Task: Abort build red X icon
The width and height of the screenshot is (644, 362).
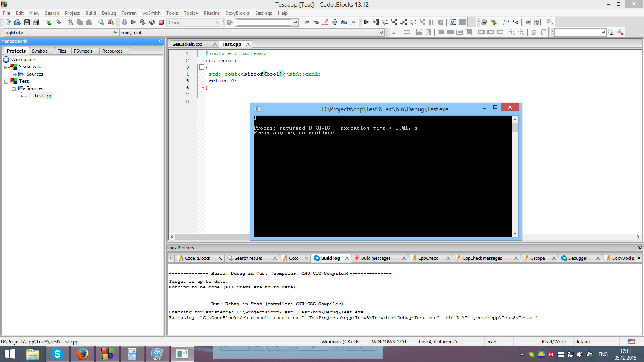Action: (161, 22)
